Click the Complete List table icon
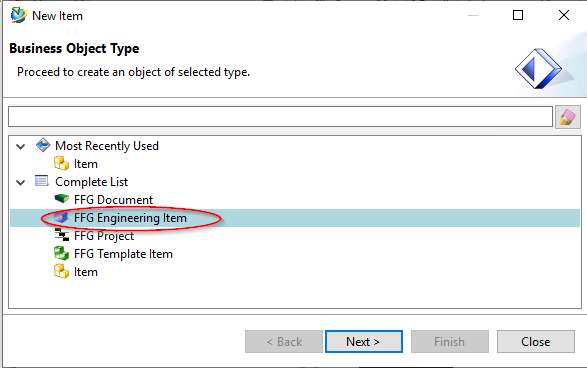587x368 pixels. [x=42, y=181]
